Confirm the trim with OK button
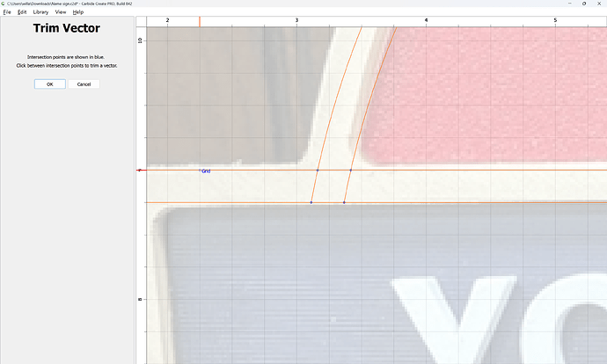This screenshot has height=364, width=607. [50, 84]
